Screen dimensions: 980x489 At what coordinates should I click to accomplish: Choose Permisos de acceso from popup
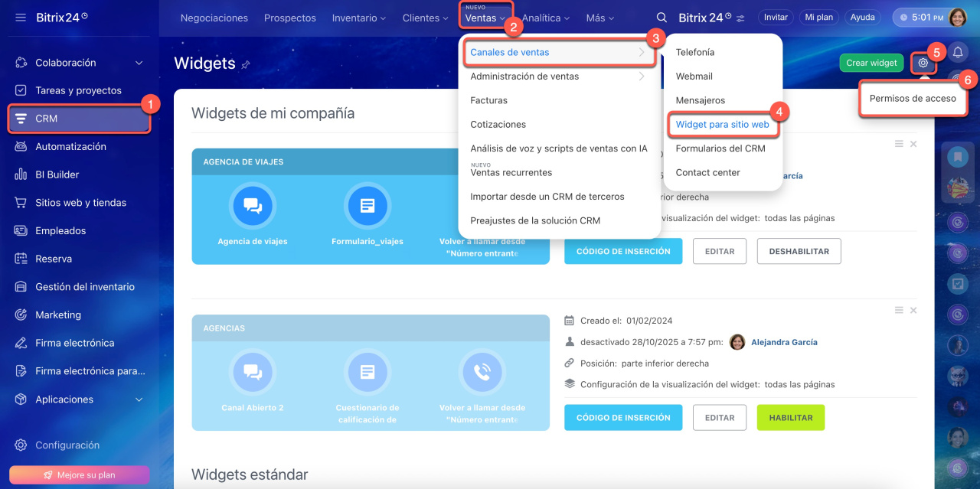click(912, 98)
